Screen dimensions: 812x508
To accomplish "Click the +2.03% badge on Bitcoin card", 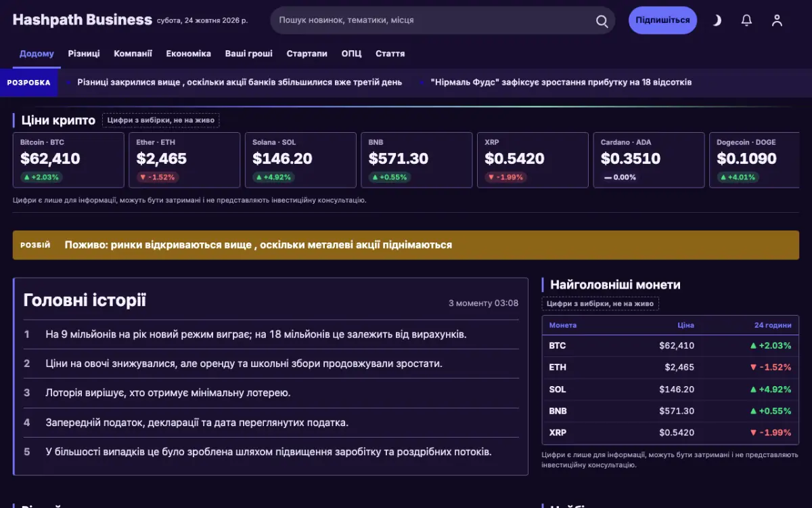I will (x=42, y=177).
